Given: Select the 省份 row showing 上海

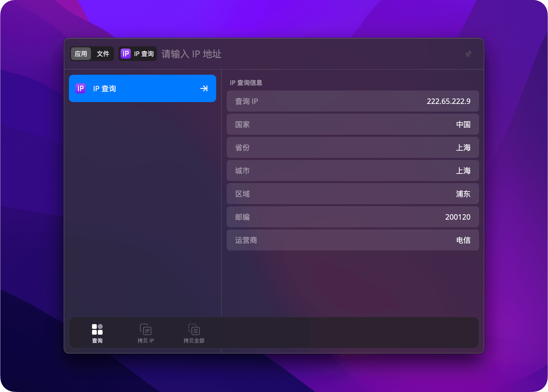Looking at the screenshot, I should 353,148.
